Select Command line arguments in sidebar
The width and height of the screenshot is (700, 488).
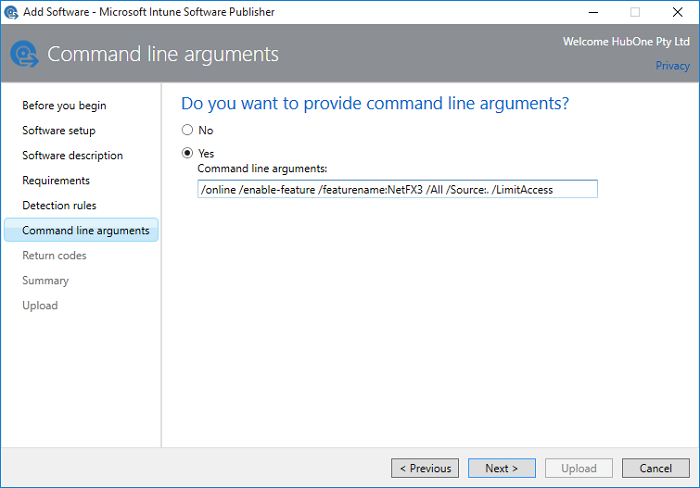click(81, 230)
